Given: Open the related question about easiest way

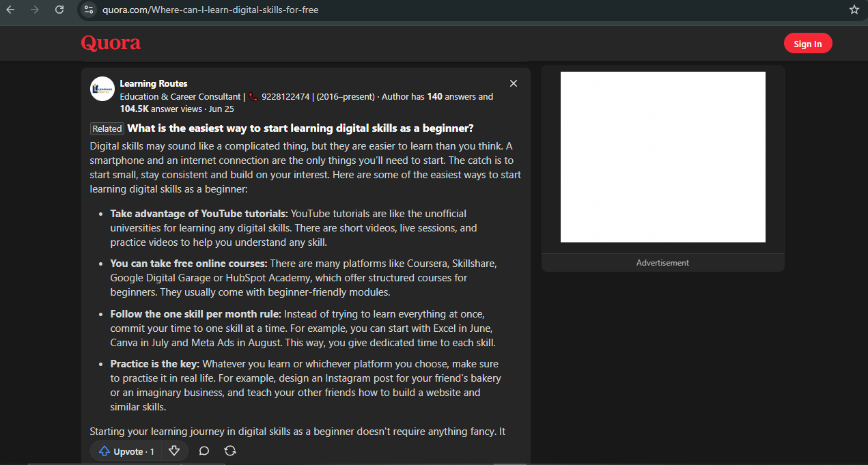Looking at the screenshot, I should [x=300, y=128].
